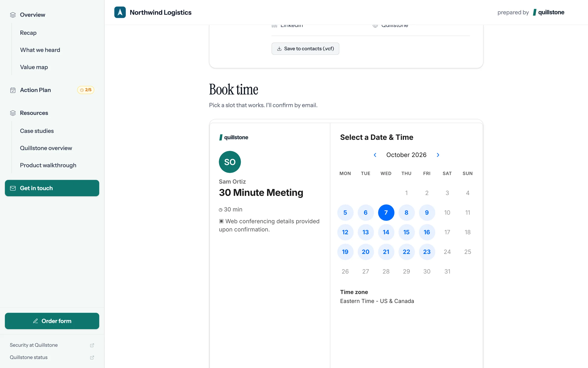Click the Overview layers icon
Image resolution: width=588 pixels, height=368 pixels.
(13, 15)
